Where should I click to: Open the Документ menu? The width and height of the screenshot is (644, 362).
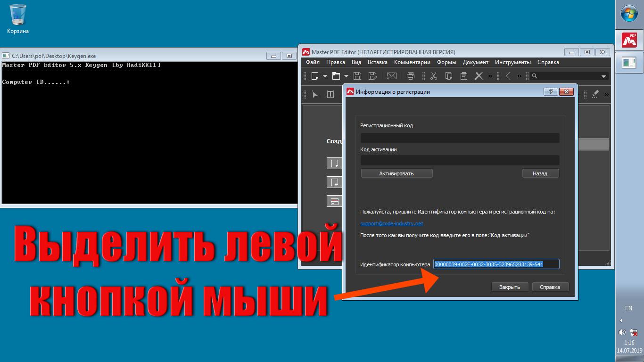point(476,62)
